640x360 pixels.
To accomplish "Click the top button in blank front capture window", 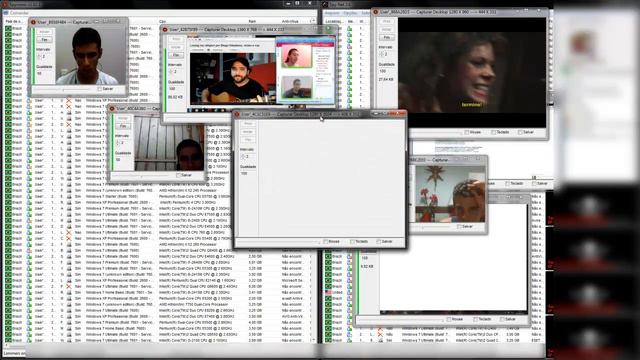I will tap(248, 124).
